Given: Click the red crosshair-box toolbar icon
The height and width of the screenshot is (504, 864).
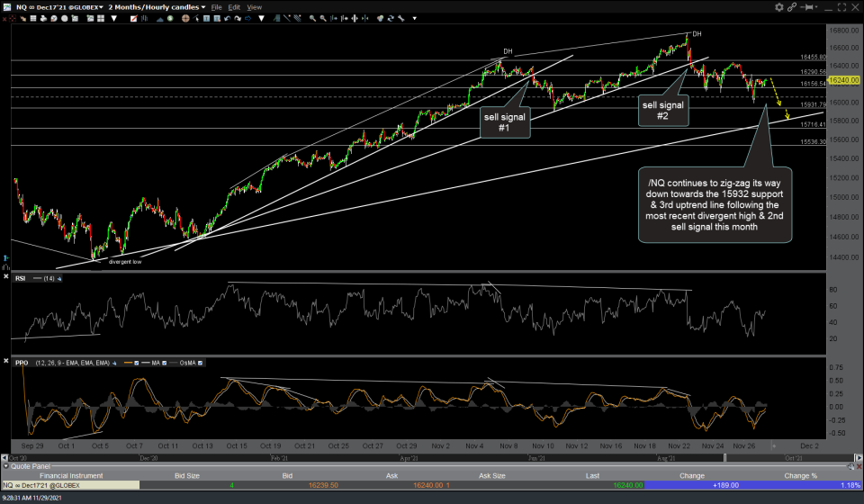Looking at the screenshot, I should (12, 18).
